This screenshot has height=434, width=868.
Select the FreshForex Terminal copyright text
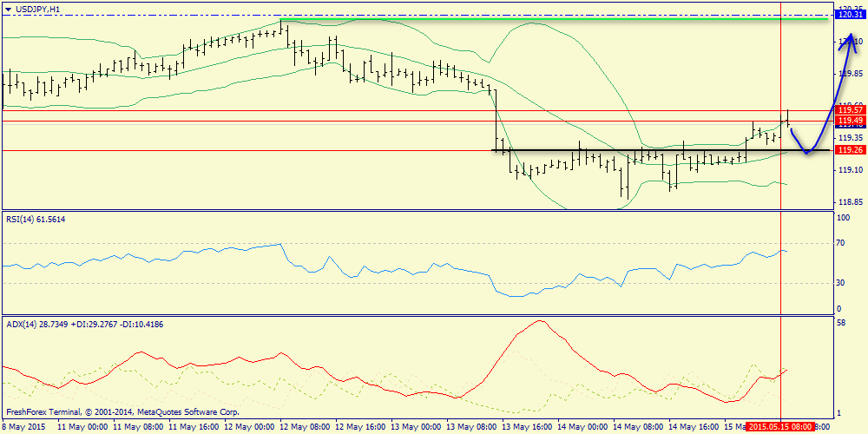[123, 412]
